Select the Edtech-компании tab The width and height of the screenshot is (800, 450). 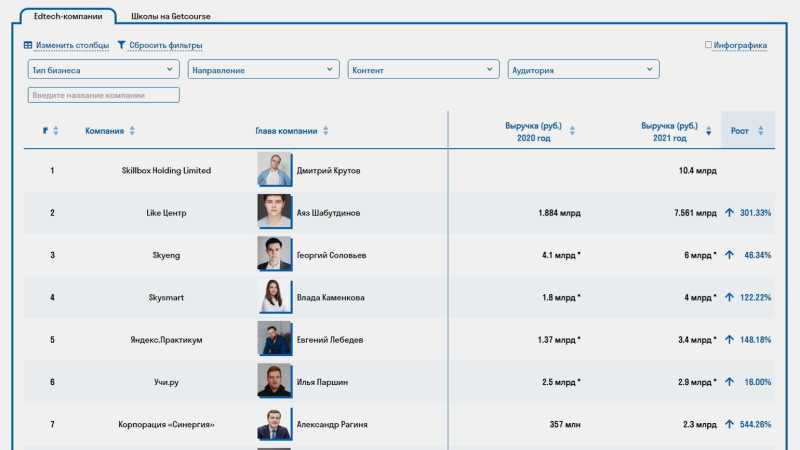click(66, 17)
